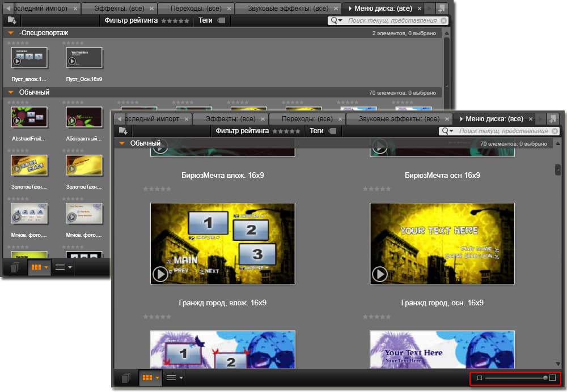
Task: Click scenes view icon in front window footer
Action: click(125, 378)
